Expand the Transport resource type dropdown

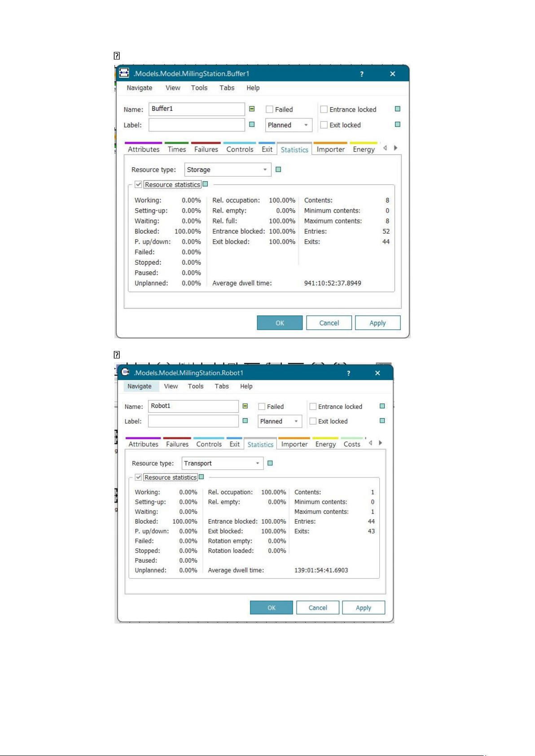coord(222,463)
